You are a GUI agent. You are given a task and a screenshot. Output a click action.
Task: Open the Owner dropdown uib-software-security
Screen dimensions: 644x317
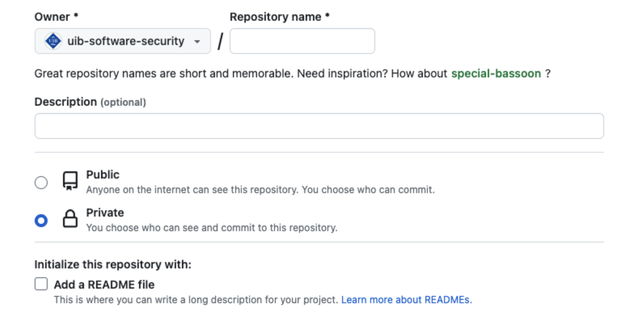(x=123, y=41)
